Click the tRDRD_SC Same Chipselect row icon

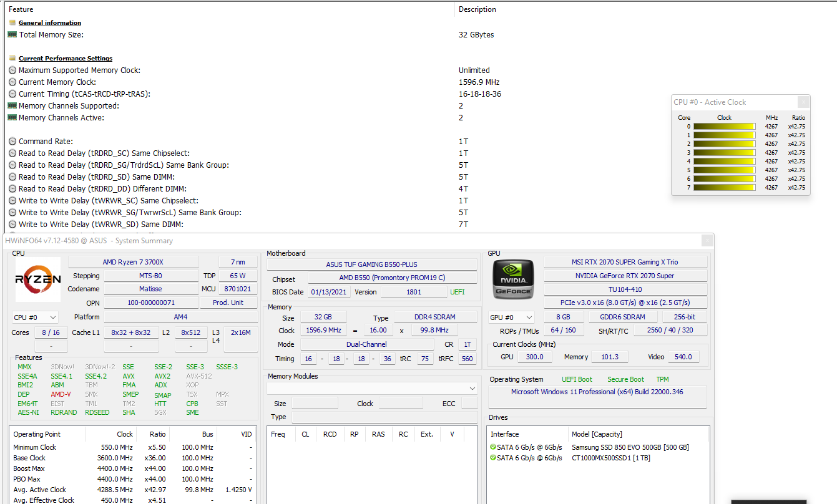click(12, 153)
